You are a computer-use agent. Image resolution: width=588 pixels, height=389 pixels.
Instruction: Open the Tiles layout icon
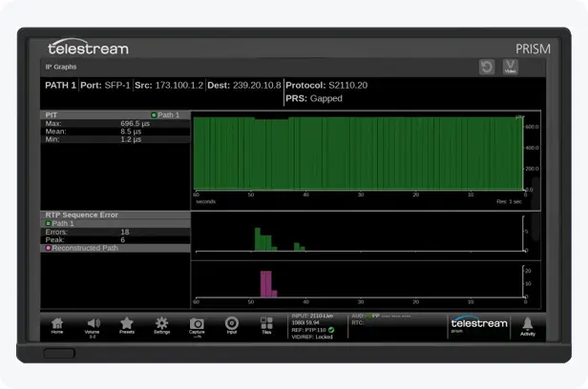(266, 325)
